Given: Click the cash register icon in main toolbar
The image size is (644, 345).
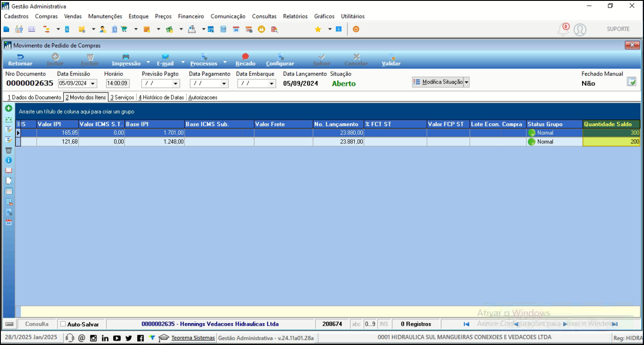Looking at the screenshot, I should click(192, 29).
